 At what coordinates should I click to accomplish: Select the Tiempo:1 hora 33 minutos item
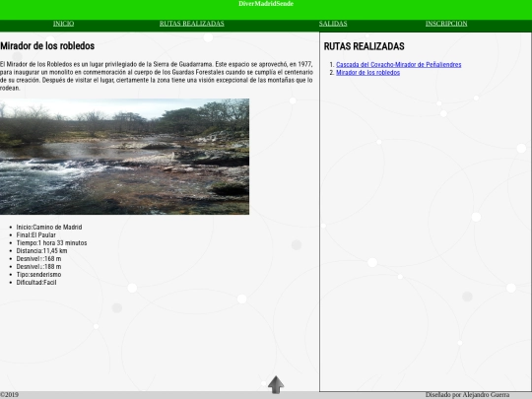tap(51, 243)
